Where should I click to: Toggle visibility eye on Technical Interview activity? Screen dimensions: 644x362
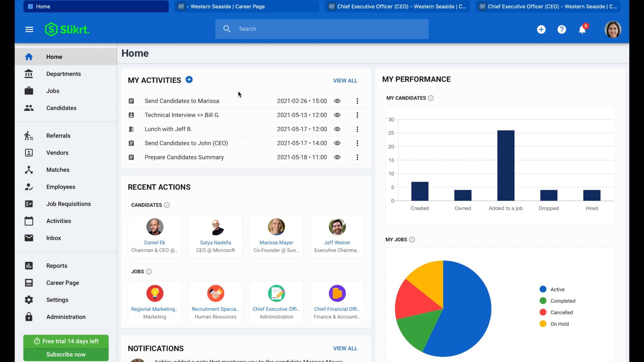(x=337, y=115)
